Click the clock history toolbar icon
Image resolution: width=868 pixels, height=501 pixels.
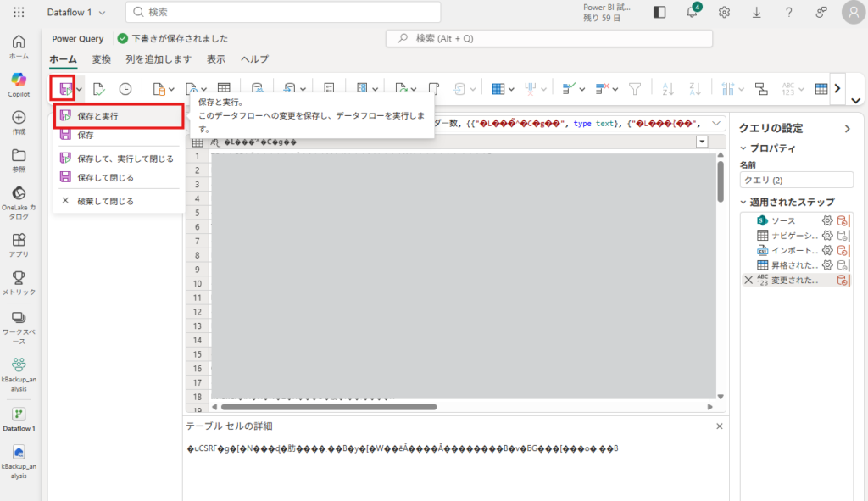pos(125,89)
